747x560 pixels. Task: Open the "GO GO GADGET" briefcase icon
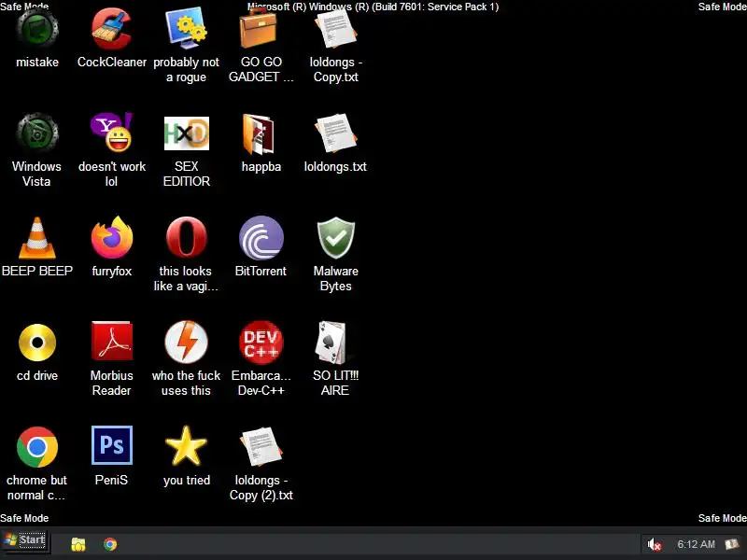[x=259, y=29]
